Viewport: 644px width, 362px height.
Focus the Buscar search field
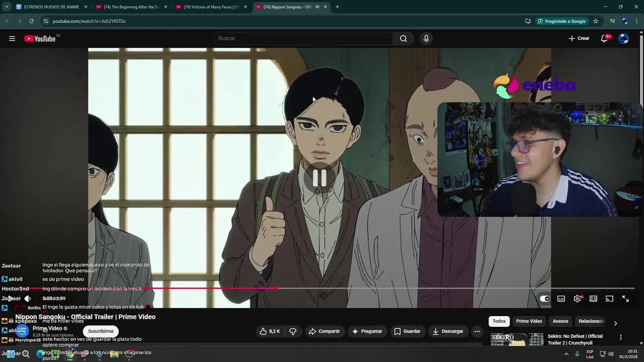click(303, 39)
